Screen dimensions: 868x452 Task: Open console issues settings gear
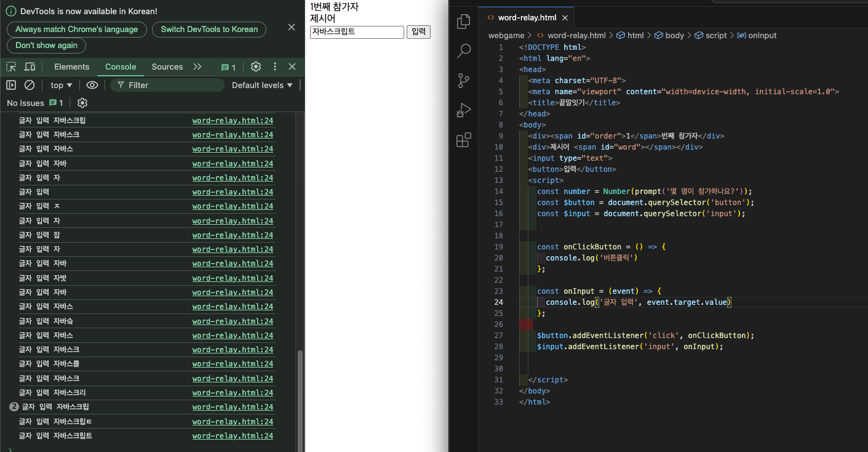point(82,103)
